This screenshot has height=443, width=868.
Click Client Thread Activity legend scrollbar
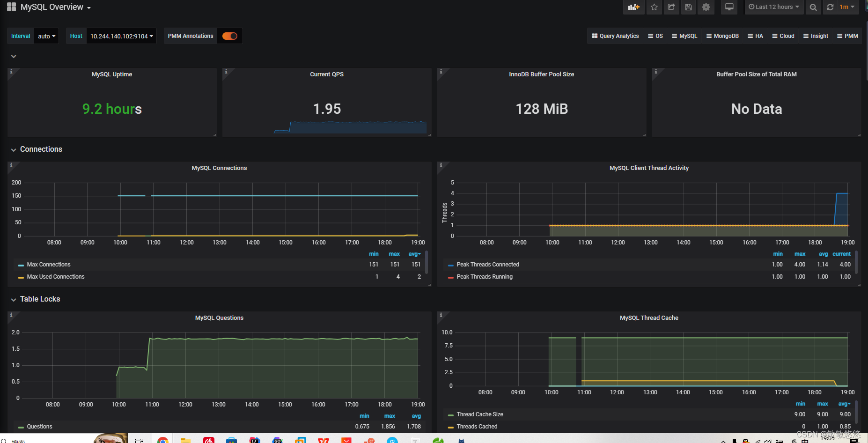click(856, 262)
